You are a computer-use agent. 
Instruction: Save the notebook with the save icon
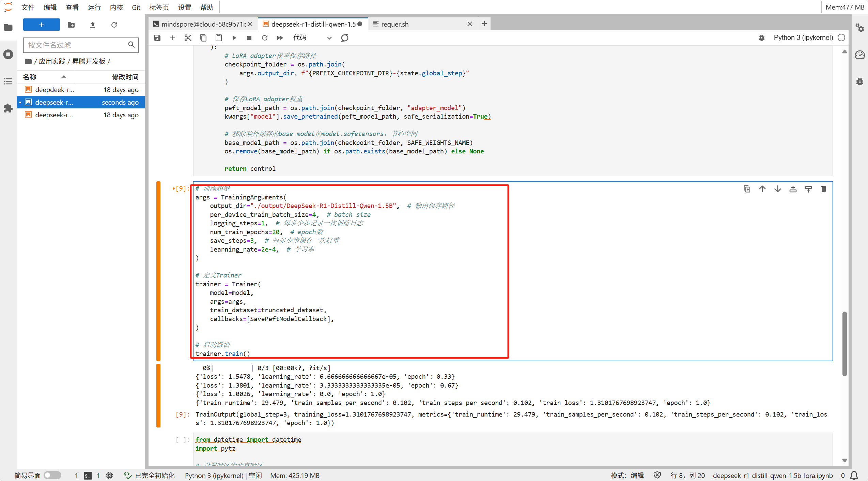(157, 37)
